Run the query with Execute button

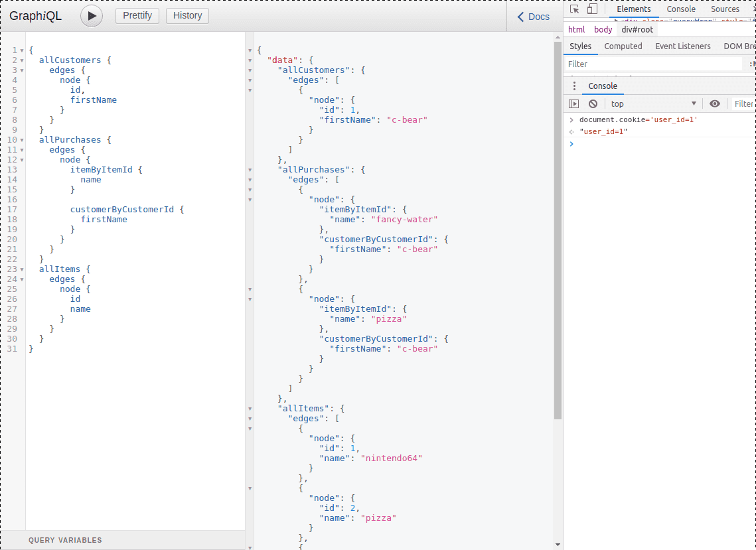(x=92, y=16)
